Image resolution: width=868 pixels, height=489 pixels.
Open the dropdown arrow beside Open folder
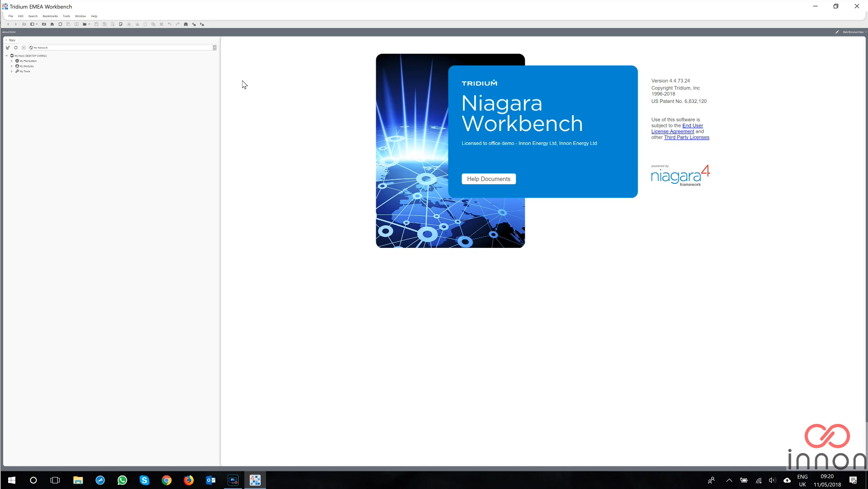[x=89, y=24]
